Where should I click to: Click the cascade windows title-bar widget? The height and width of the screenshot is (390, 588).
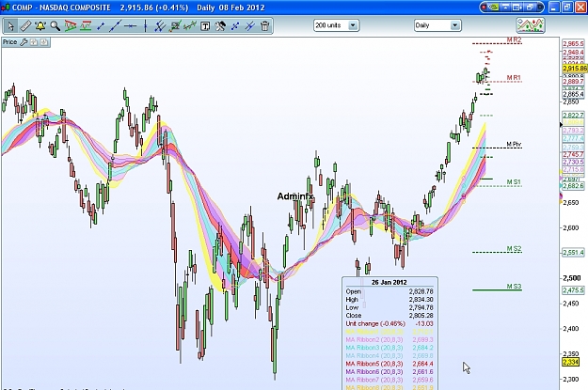point(532,8)
